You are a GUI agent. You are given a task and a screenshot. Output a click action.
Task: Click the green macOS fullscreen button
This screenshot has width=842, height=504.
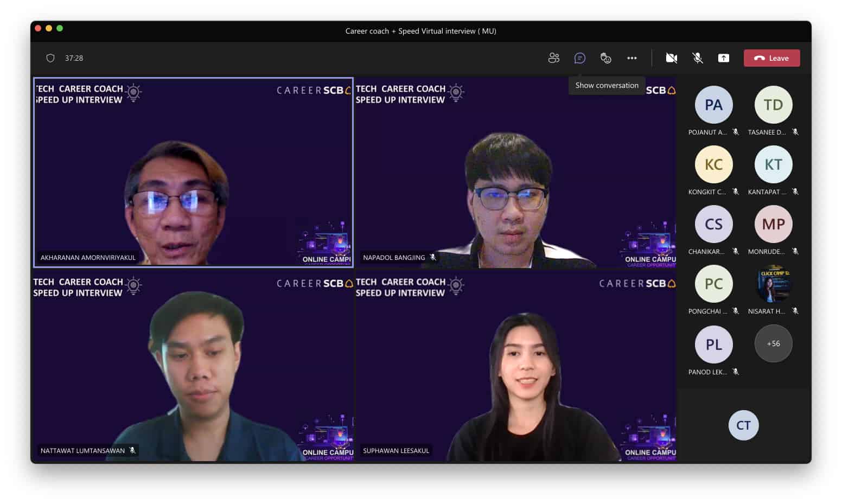click(60, 28)
